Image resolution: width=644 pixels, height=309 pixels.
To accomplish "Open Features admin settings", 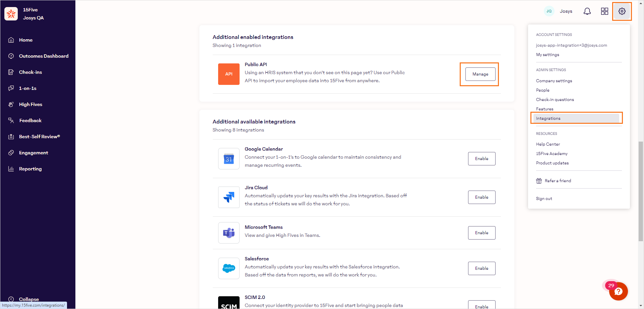I will point(544,109).
